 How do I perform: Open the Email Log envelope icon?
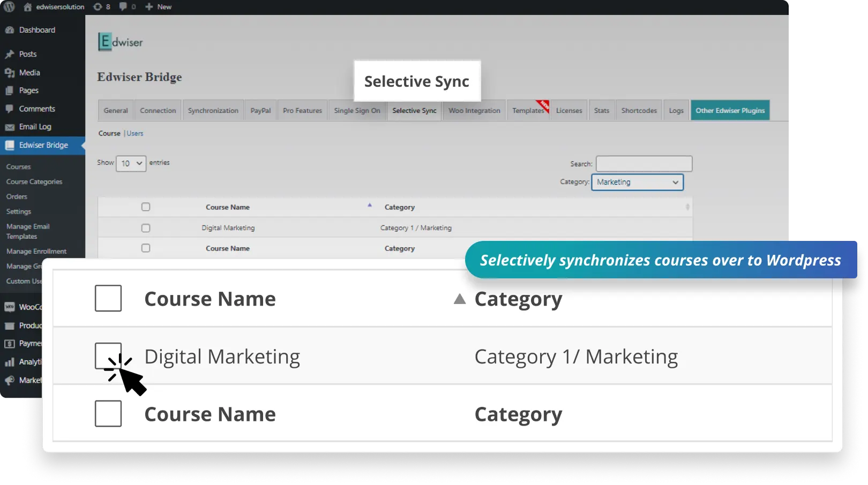pos(10,127)
